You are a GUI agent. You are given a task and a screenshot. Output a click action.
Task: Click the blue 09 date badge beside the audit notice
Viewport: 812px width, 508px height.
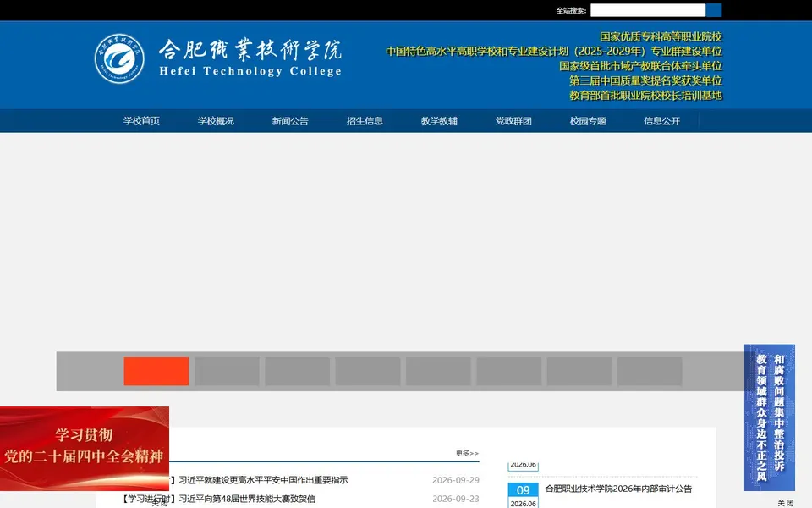pyautogui.click(x=523, y=490)
